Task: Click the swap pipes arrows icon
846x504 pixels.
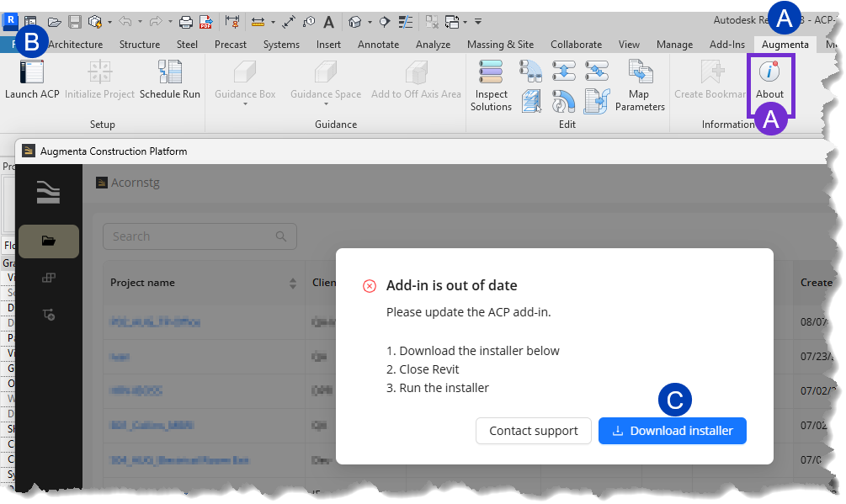Action: tap(597, 72)
